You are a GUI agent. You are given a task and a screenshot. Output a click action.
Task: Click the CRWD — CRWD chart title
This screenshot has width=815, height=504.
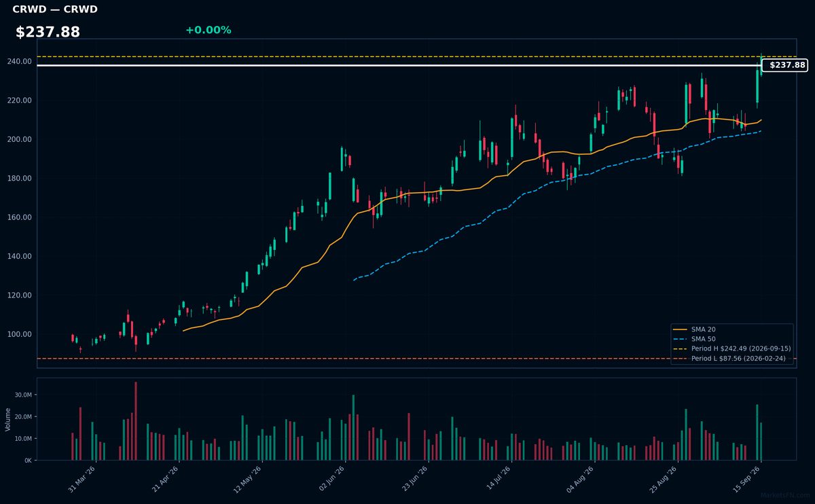55,10
